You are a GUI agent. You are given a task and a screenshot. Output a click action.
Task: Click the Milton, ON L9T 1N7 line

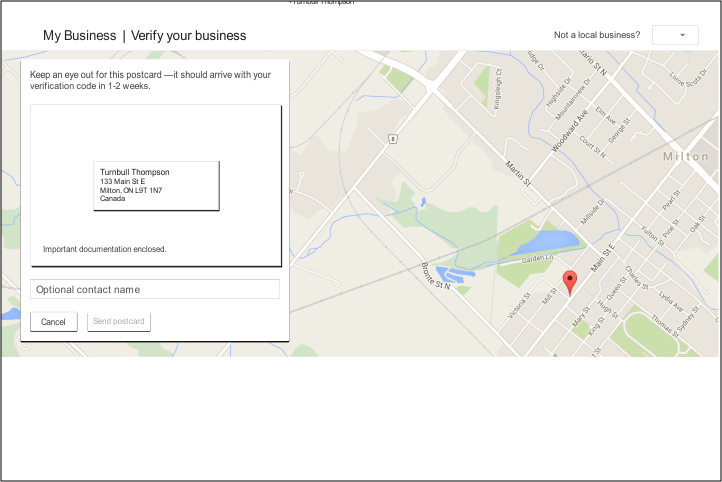131,190
